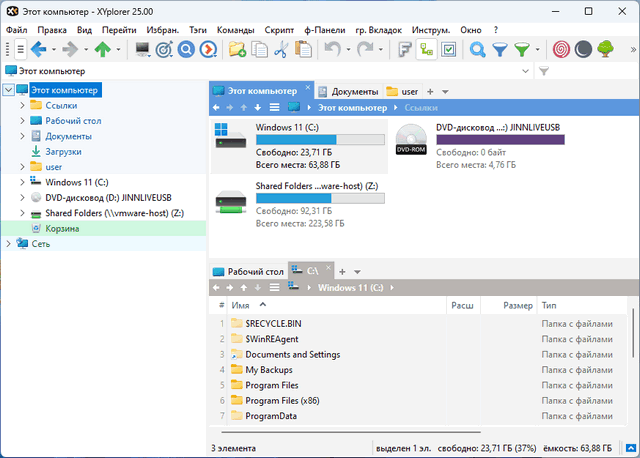The image size is (640, 458).
Task: Click the green tree icon in toolbar
Action: coord(605,49)
